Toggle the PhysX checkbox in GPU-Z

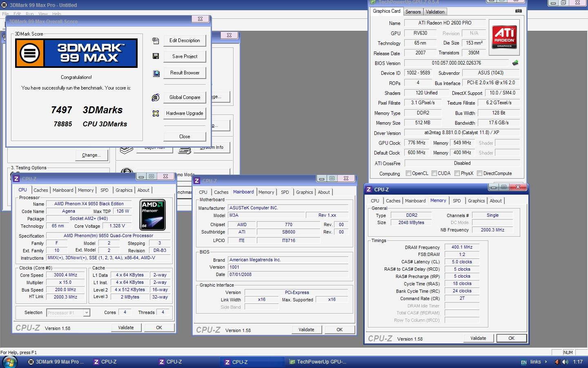coord(457,173)
